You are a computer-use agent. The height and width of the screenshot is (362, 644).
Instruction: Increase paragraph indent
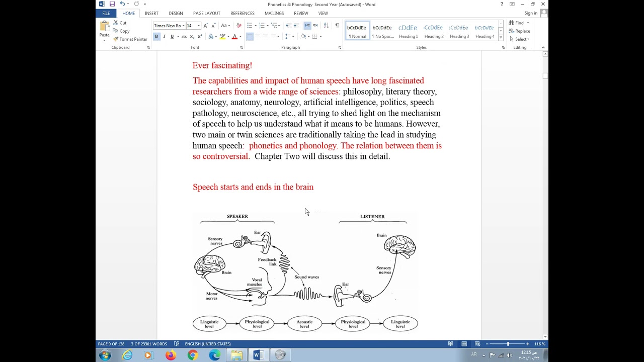296,26
